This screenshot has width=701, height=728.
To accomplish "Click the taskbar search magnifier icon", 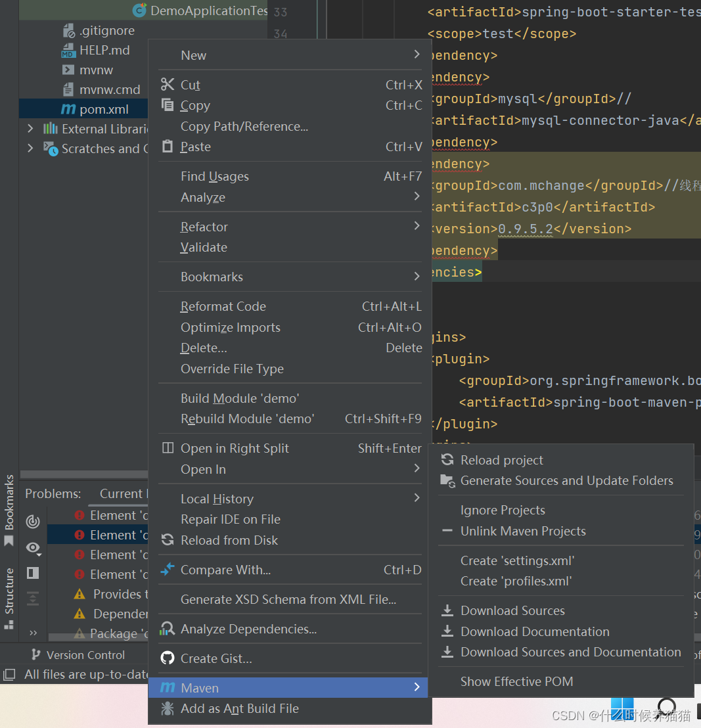I will pyautogui.click(x=667, y=708).
